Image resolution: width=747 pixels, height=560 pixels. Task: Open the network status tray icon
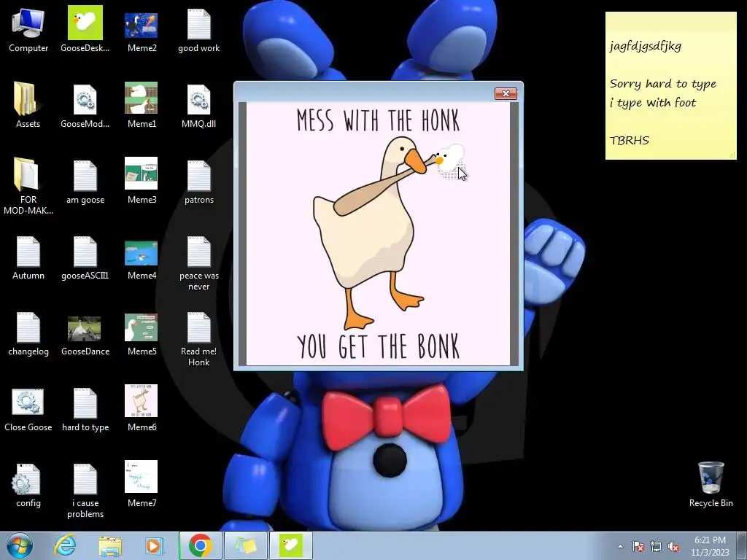656,546
